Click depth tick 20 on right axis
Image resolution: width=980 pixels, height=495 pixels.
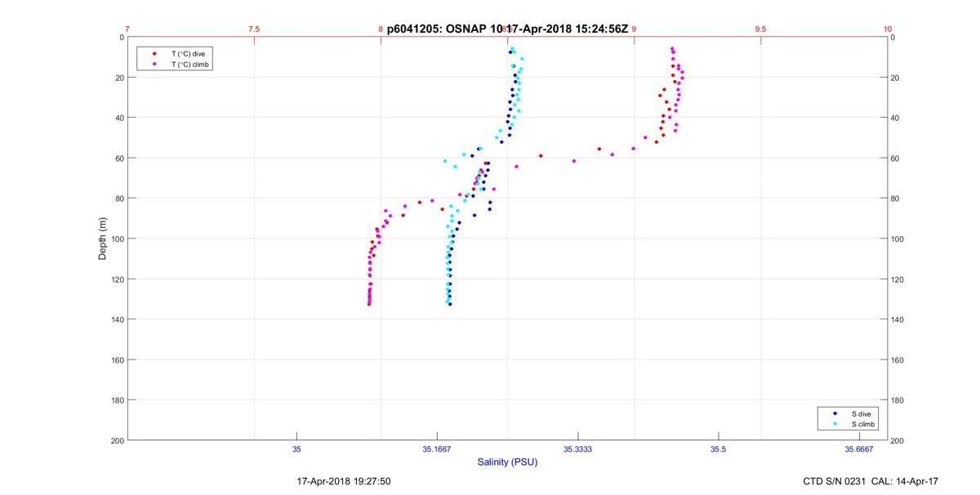896,78
